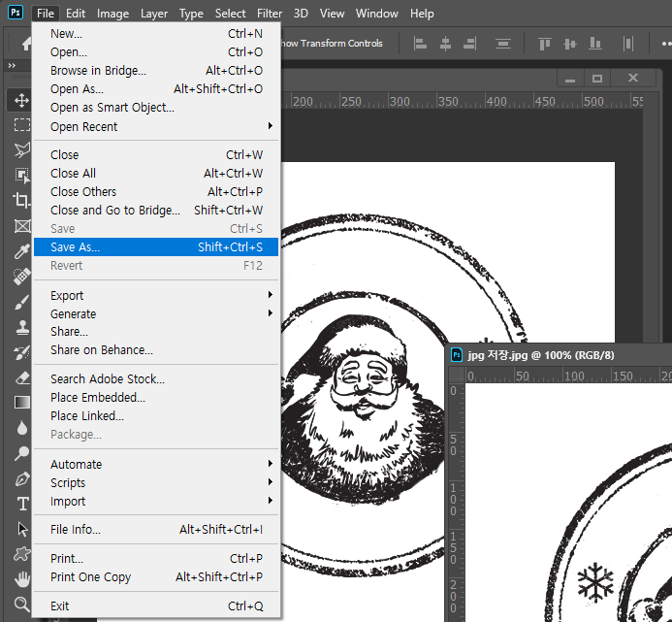Click the Align bottom edges icon
This screenshot has width=672, height=622.
tap(594, 44)
